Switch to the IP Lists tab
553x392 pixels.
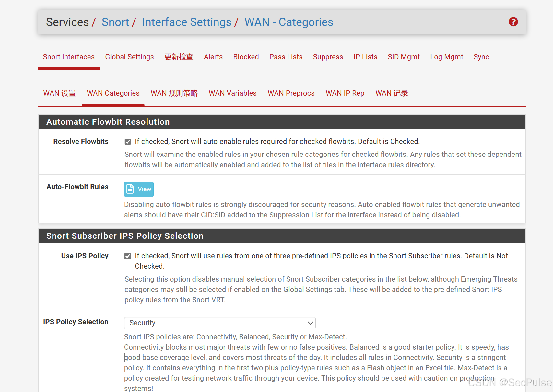pos(365,57)
